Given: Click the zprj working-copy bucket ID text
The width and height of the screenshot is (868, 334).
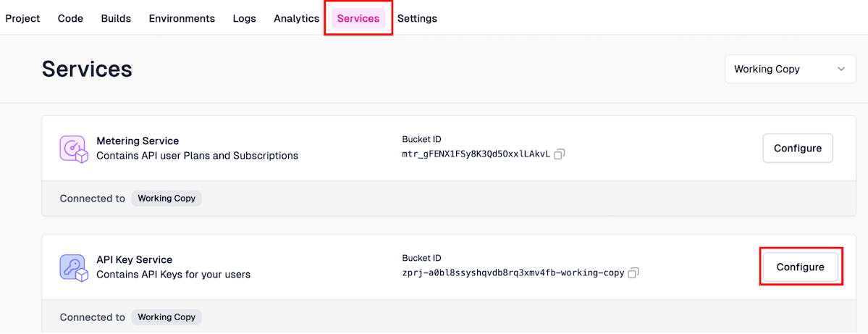Looking at the screenshot, I should [513, 273].
